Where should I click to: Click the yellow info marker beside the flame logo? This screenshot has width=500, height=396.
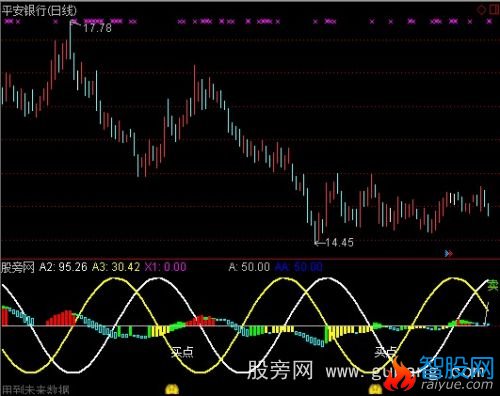[x=376, y=389]
